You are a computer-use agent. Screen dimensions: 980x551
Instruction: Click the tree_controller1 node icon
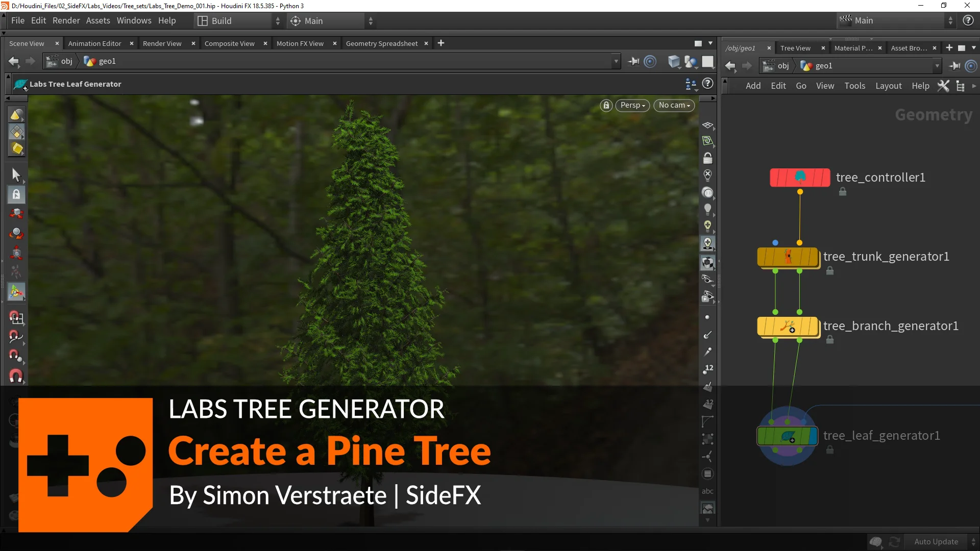(x=800, y=177)
